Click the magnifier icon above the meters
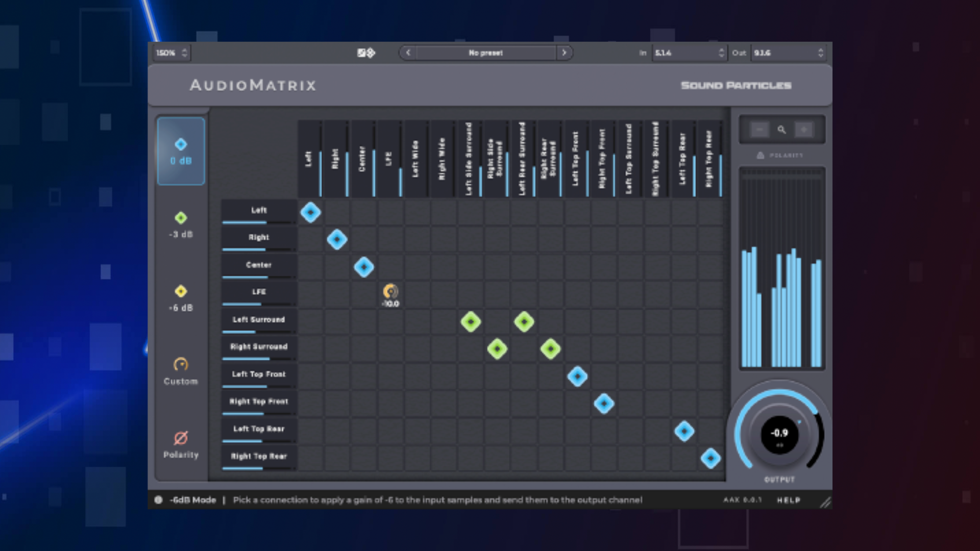The image size is (980, 551). (x=781, y=130)
